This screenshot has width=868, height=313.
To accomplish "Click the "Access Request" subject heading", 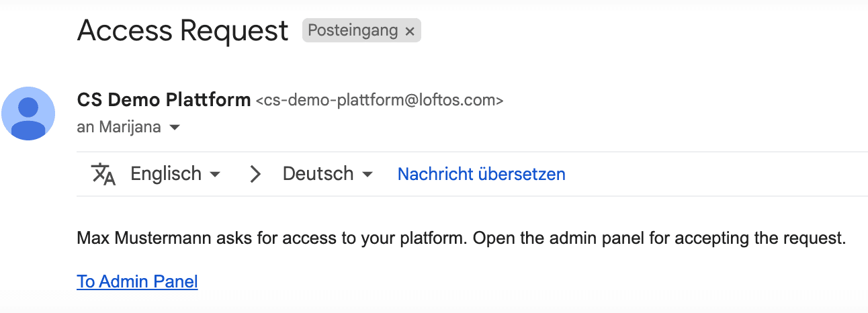I will click(x=183, y=31).
